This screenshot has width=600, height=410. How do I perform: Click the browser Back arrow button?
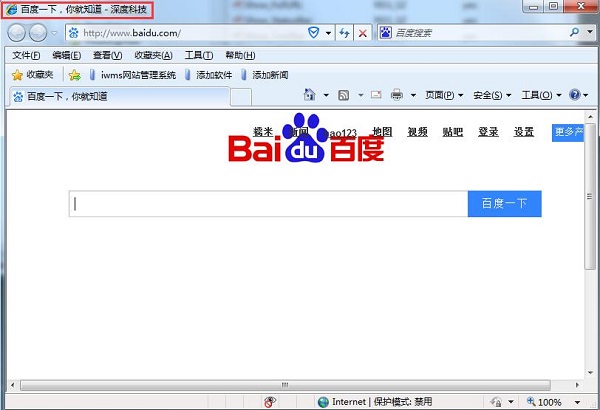(16, 33)
